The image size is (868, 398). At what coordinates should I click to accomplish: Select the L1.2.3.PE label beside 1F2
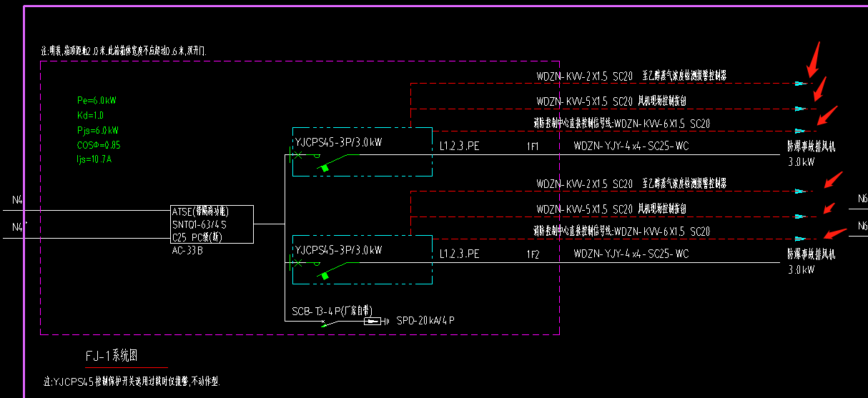(459, 254)
